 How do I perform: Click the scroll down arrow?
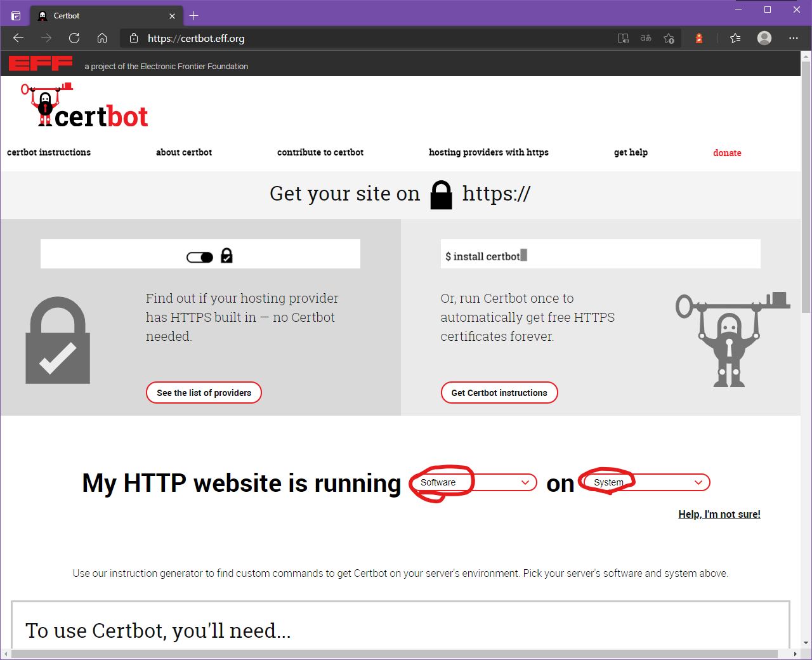pyautogui.click(x=806, y=642)
